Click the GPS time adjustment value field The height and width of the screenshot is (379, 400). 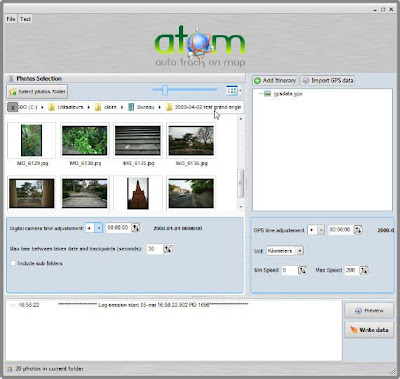coord(341,230)
